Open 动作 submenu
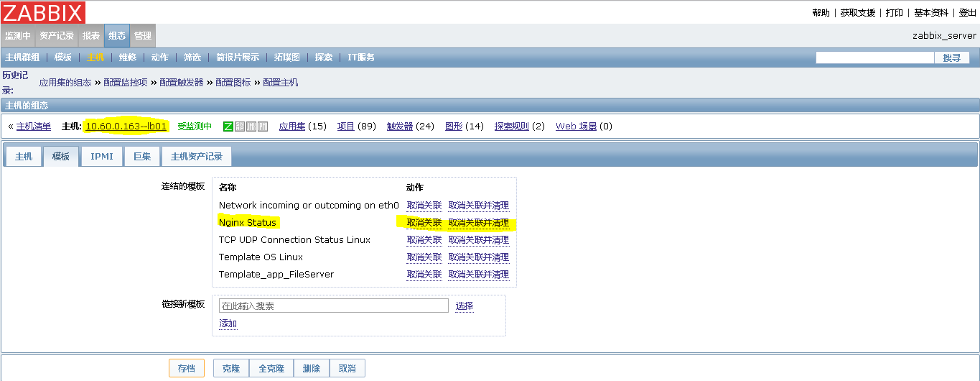This screenshot has height=381, width=980. coord(160,58)
